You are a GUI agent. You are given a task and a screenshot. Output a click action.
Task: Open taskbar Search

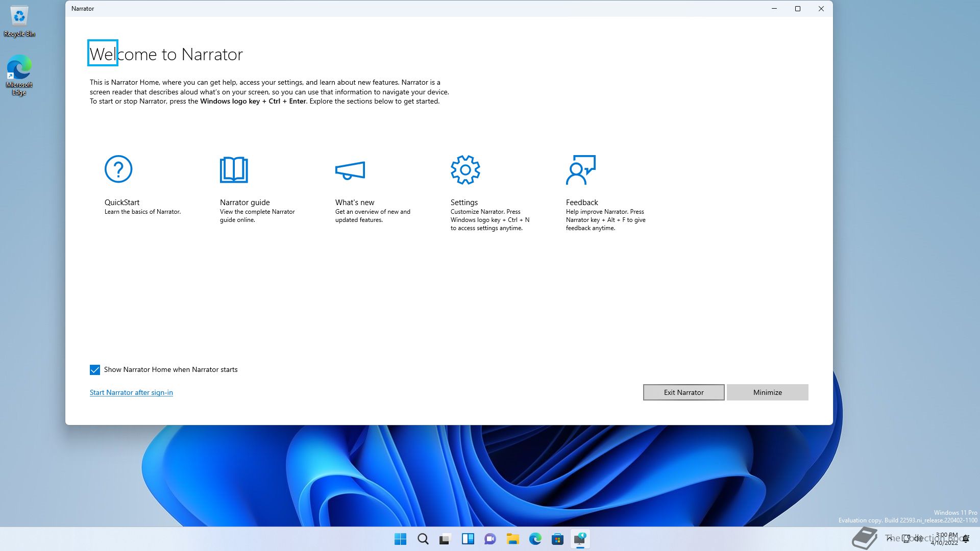(423, 539)
